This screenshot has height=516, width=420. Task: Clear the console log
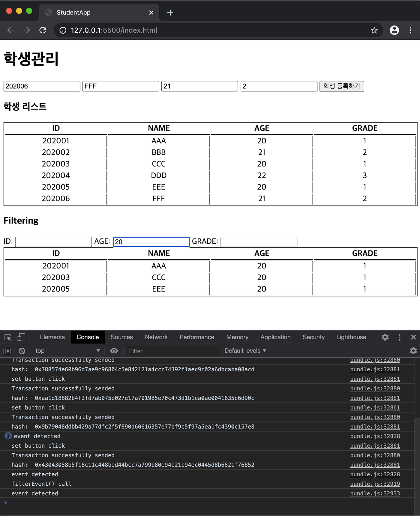click(22, 351)
